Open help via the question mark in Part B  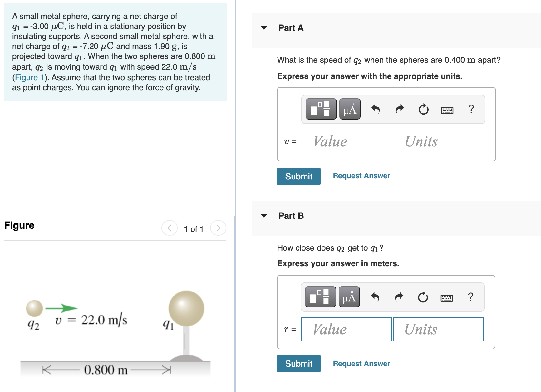pyautogui.click(x=470, y=297)
